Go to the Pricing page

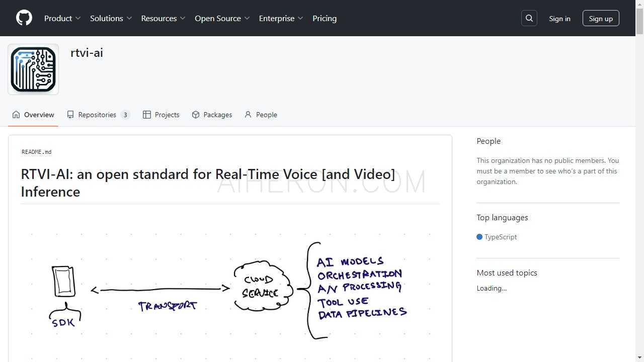325,18
